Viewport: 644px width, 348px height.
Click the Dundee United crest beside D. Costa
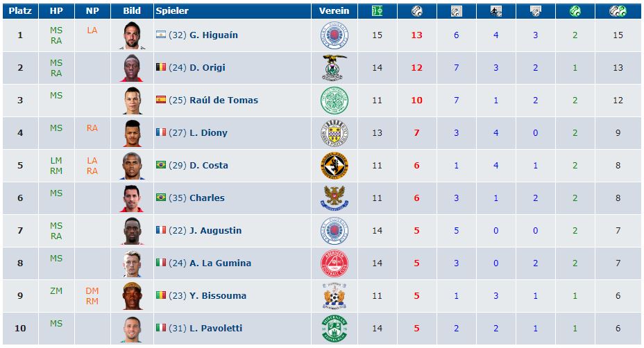tap(334, 166)
